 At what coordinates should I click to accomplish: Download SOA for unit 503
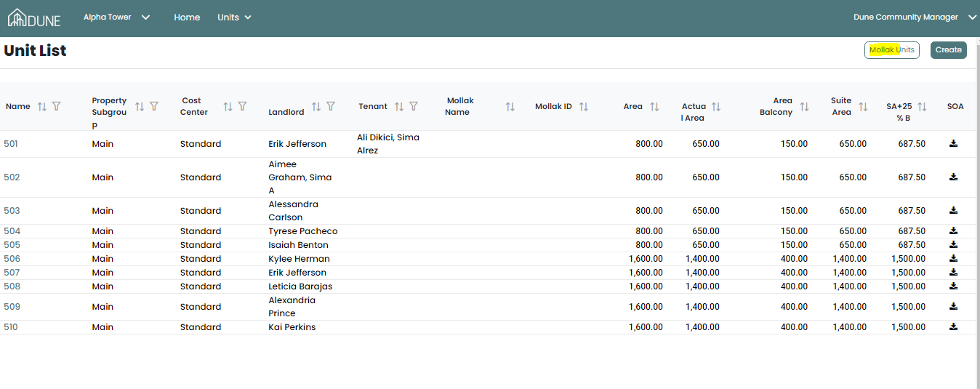pos(954,210)
